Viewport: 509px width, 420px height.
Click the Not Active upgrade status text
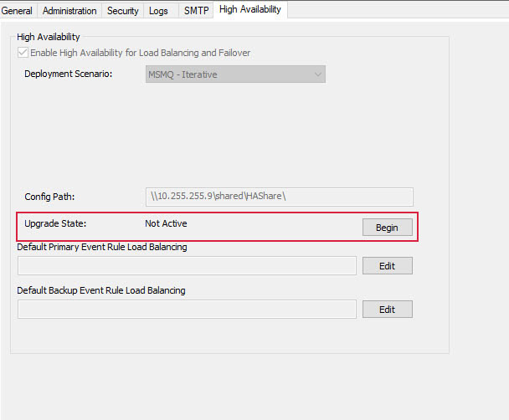(x=166, y=224)
